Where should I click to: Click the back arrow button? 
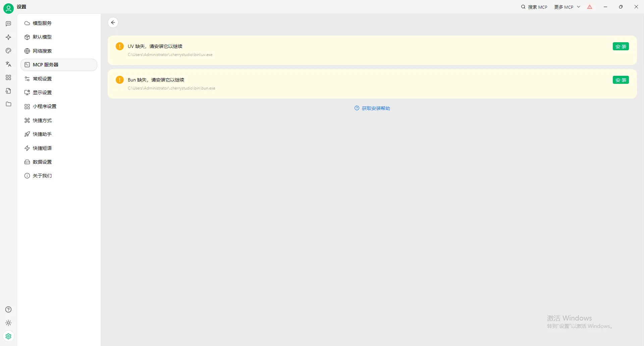pyautogui.click(x=113, y=22)
